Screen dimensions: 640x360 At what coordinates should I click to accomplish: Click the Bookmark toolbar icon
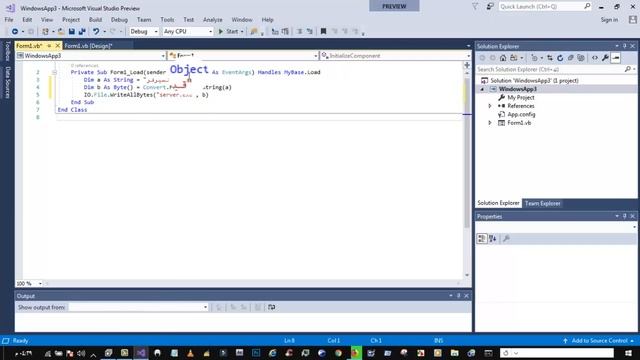click(323, 31)
